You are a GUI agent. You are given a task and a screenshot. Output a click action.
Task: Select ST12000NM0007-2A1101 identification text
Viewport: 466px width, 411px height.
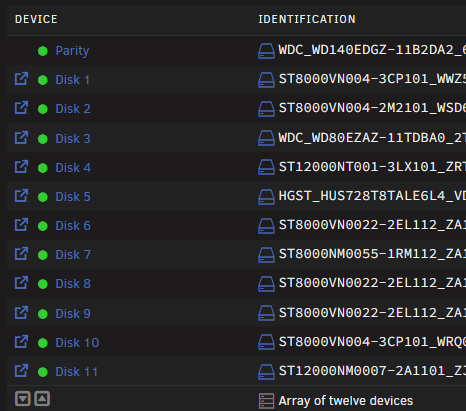[372, 371]
